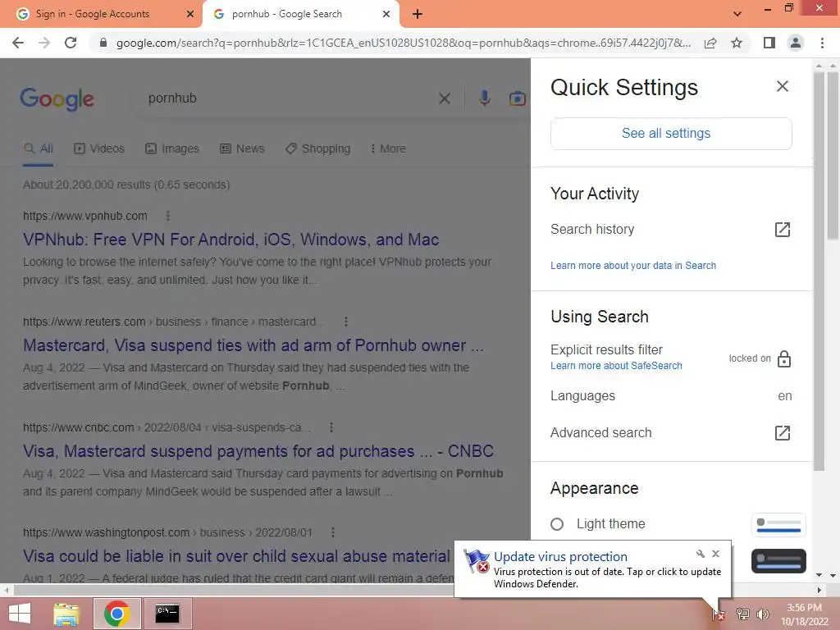Open the CNBC Visa, Mastercard result
The width and height of the screenshot is (840, 630).
point(258,452)
